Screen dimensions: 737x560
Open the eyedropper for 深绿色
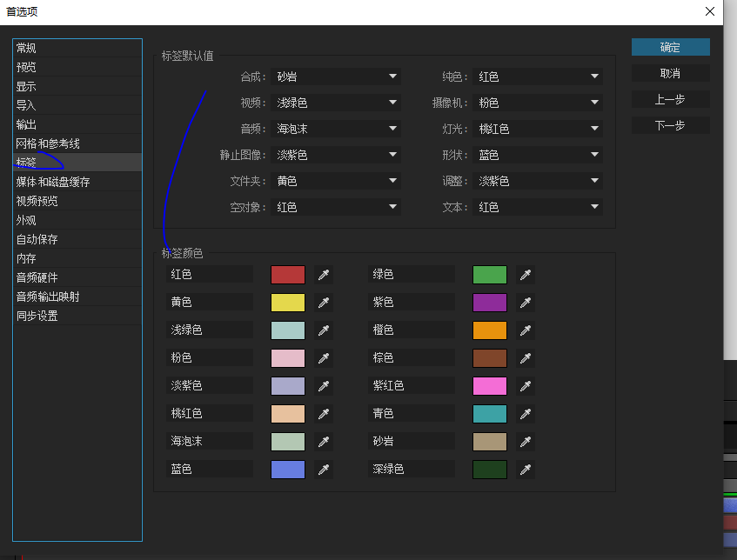point(525,469)
